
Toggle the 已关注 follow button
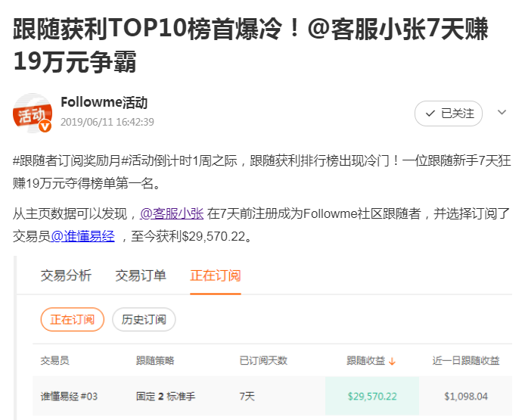point(449,114)
